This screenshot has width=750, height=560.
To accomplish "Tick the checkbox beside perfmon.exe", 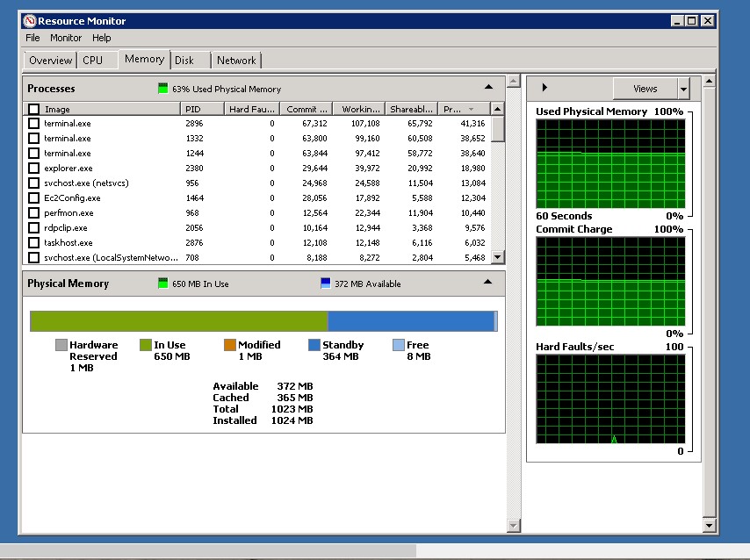I will [x=33, y=212].
